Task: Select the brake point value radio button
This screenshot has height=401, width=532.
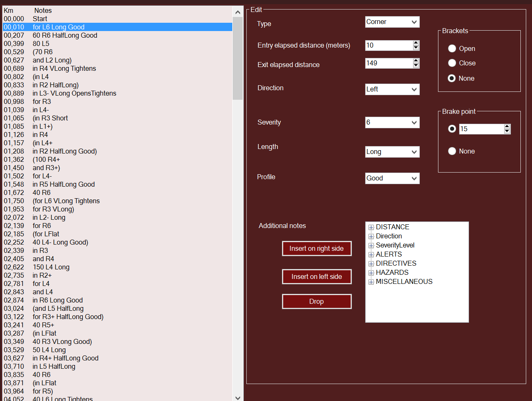Action: [x=452, y=129]
